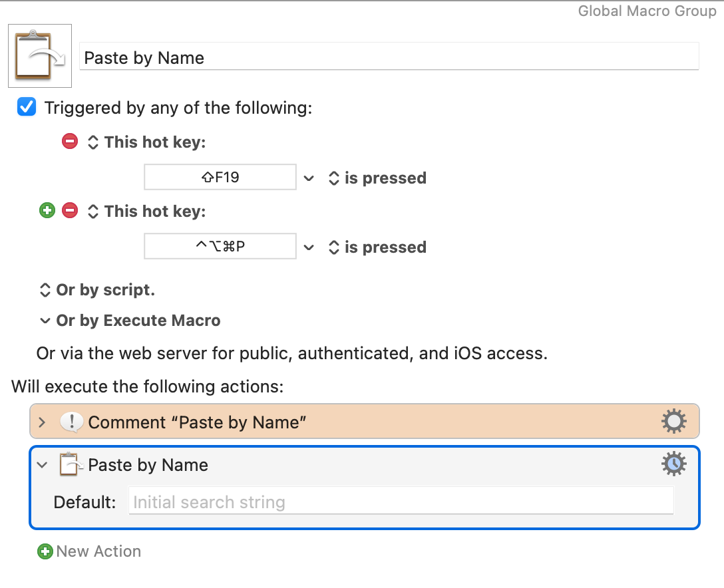This screenshot has height=588, width=724.
Task: Open dropdown arrow beside ⌃⌥⌘P hot key
Action: coord(309,247)
